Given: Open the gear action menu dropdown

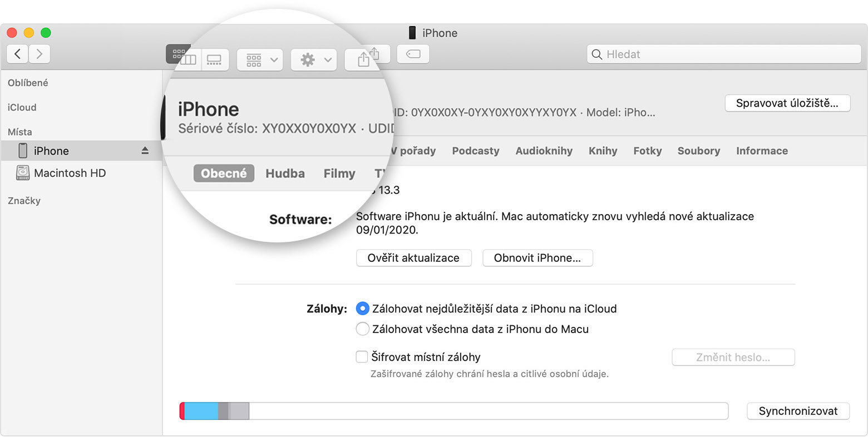Looking at the screenshot, I should coord(314,59).
